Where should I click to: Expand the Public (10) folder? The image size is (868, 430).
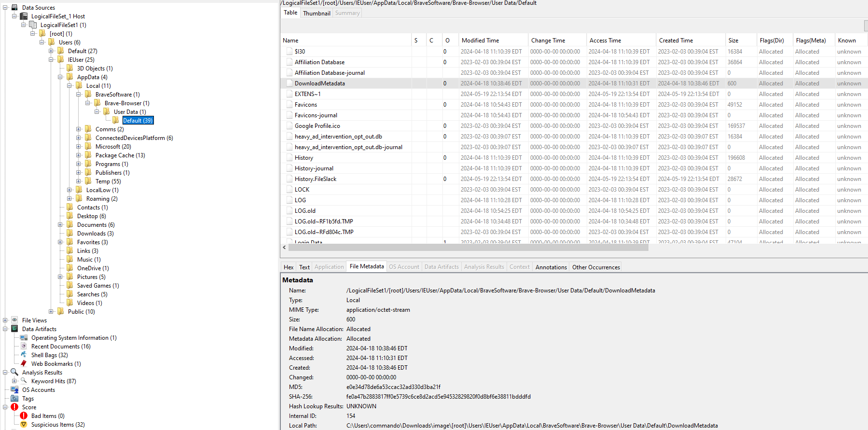[x=51, y=311]
